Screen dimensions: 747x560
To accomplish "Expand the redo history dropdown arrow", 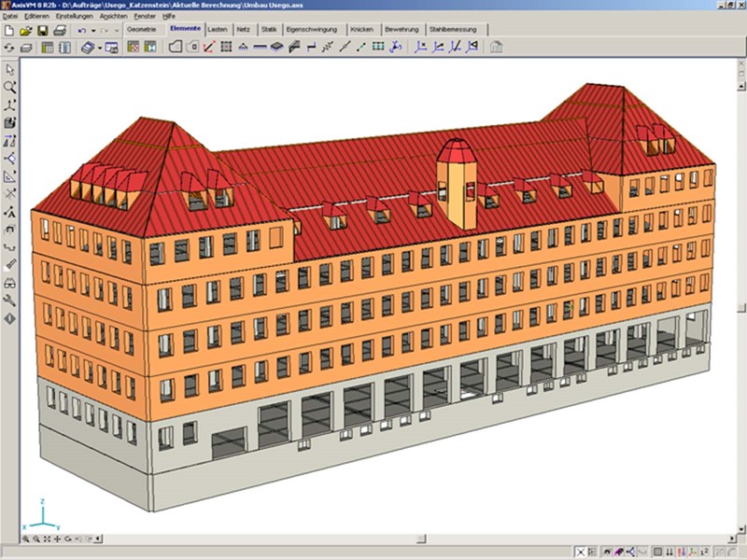I will (116, 31).
